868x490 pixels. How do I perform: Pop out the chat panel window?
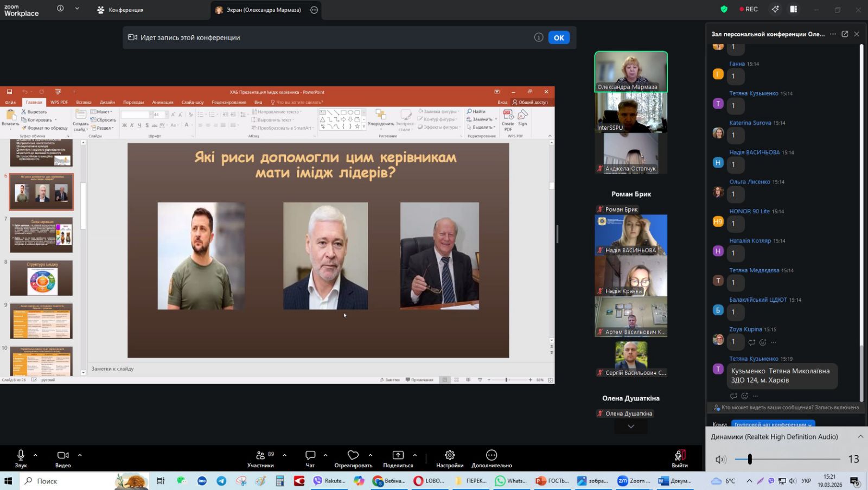pos(845,34)
